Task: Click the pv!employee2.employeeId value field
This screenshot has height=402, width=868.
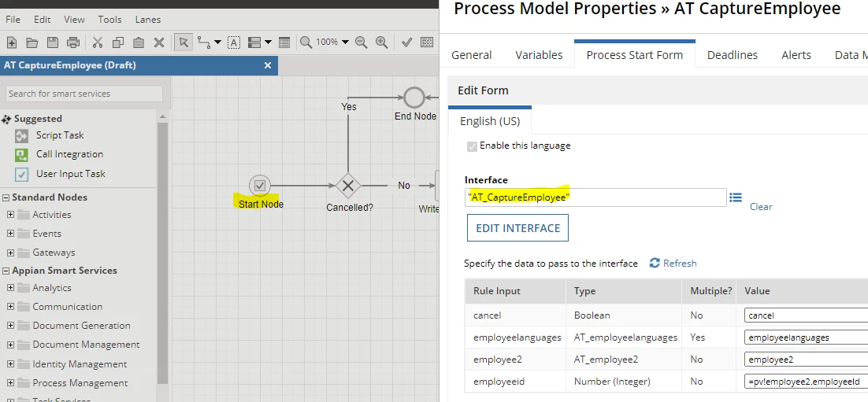Action: [x=806, y=382]
